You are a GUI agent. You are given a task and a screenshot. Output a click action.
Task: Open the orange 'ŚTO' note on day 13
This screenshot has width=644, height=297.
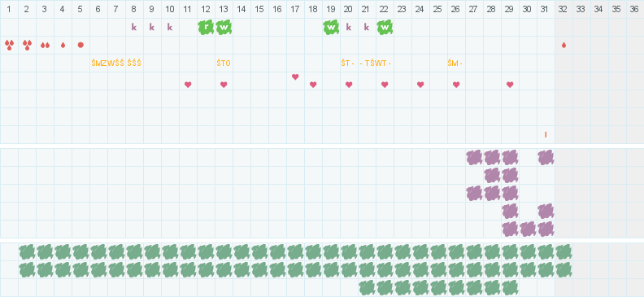(224, 63)
